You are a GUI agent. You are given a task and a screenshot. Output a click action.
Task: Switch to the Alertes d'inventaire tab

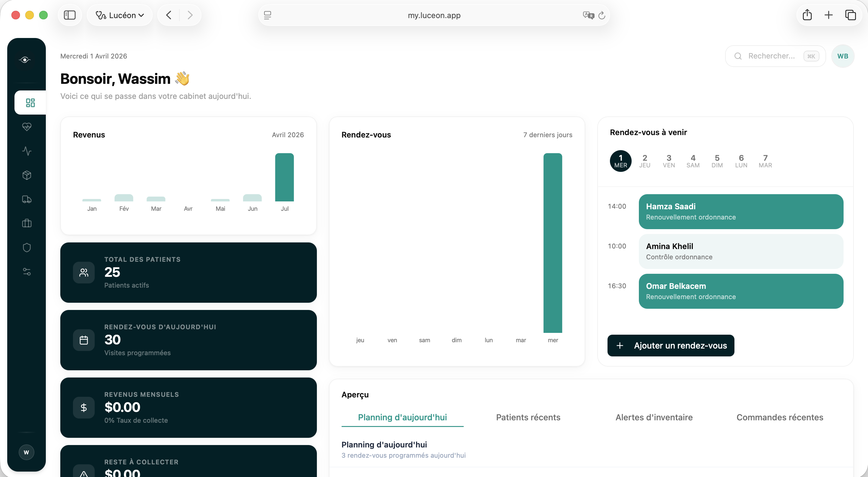654,417
